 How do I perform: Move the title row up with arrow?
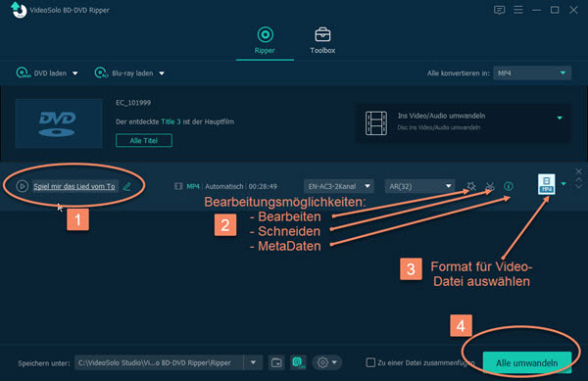pyautogui.click(x=578, y=180)
